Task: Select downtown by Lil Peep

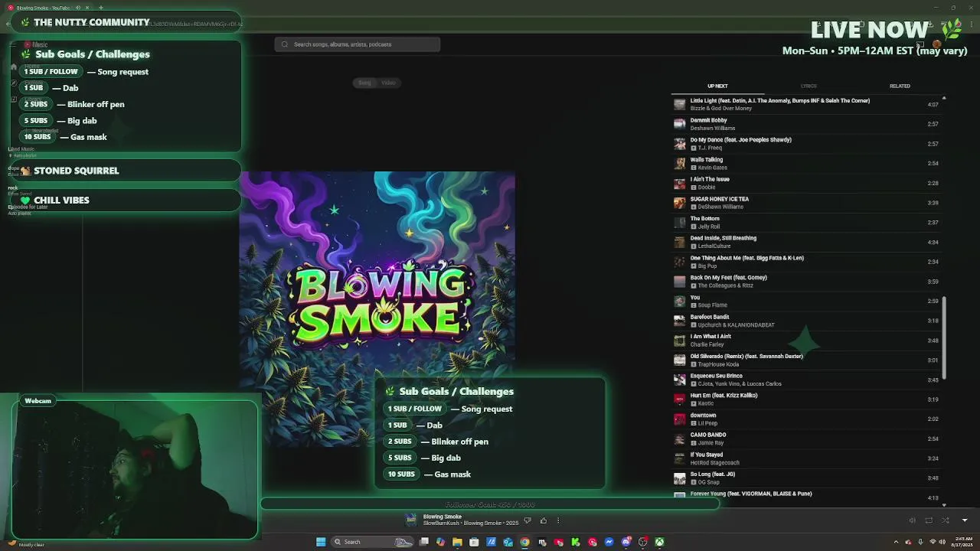Action: point(807,419)
